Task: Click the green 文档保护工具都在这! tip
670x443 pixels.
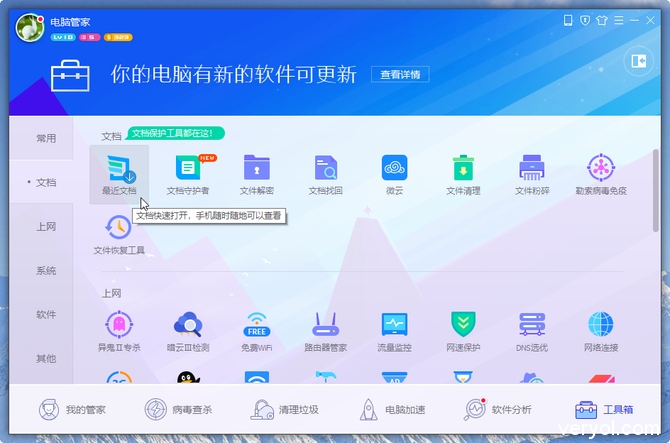Action: 175,133
